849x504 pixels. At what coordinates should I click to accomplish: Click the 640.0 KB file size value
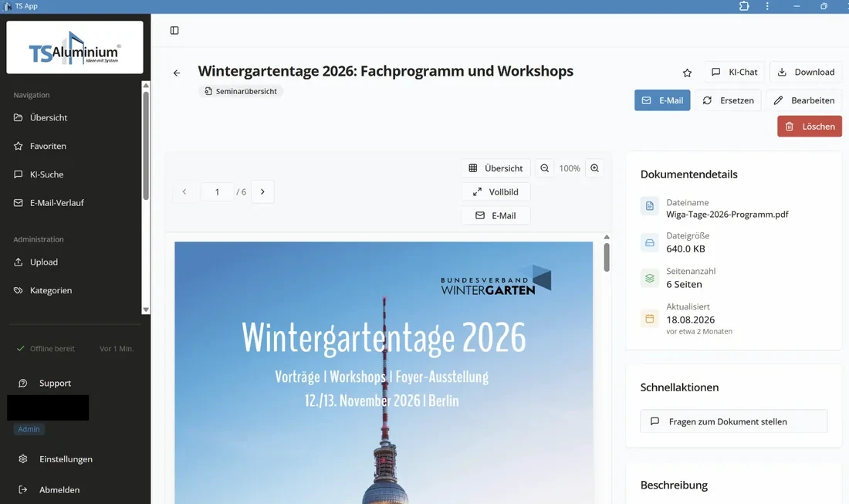[x=685, y=249]
